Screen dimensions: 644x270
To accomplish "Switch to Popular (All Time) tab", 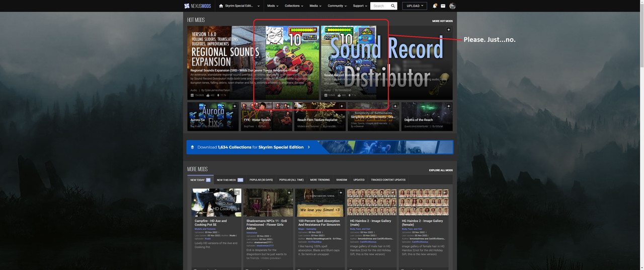I will pos(291,180).
